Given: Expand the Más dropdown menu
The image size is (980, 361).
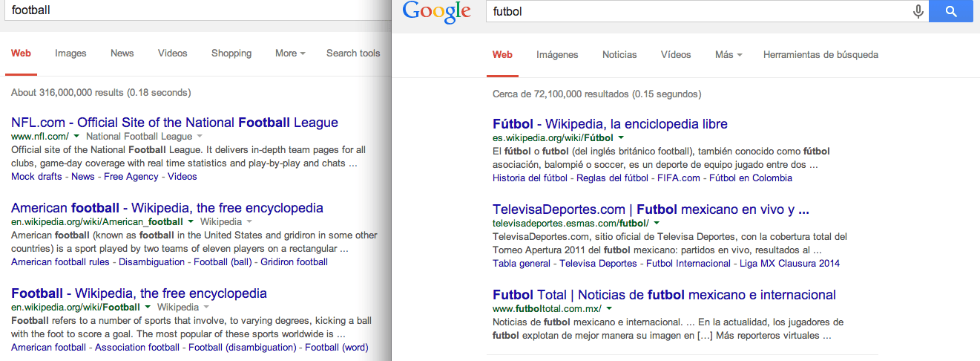Looking at the screenshot, I should point(729,55).
